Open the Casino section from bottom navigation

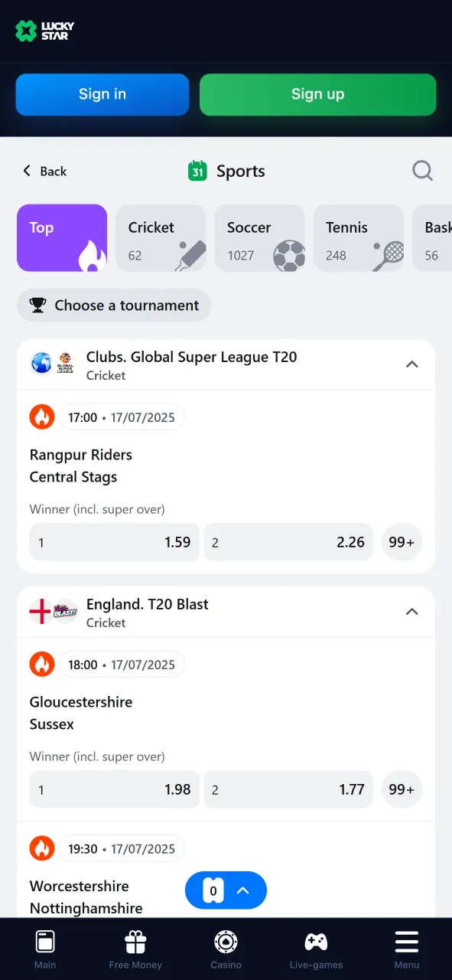(226, 948)
